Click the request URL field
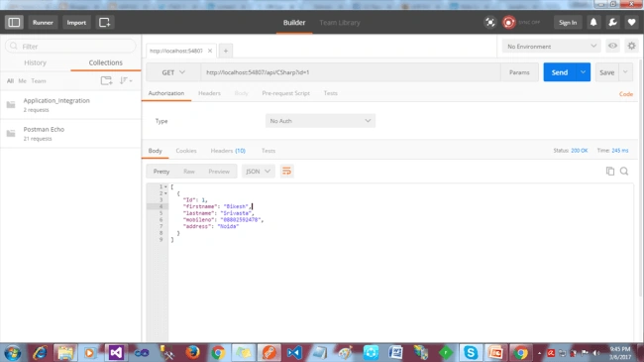This screenshot has height=362, width=644. pos(351,72)
